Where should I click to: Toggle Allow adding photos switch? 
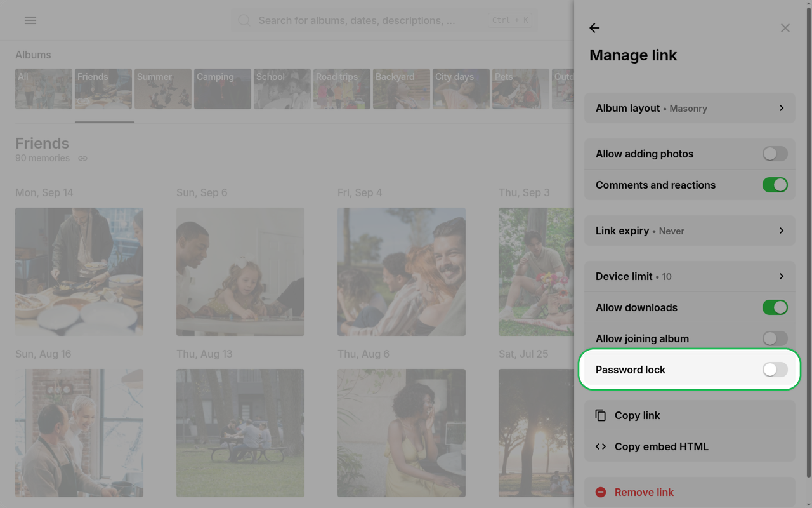coord(775,154)
